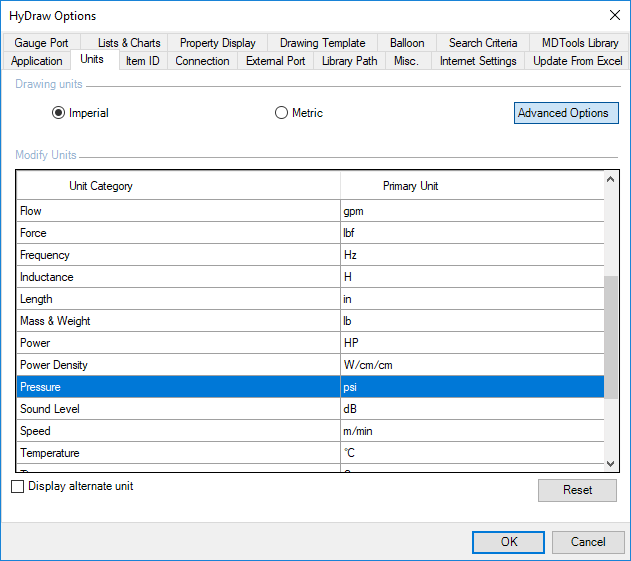Image resolution: width=631 pixels, height=561 pixels.
Task: Select the Sound Level row
Action: point(310,409)
